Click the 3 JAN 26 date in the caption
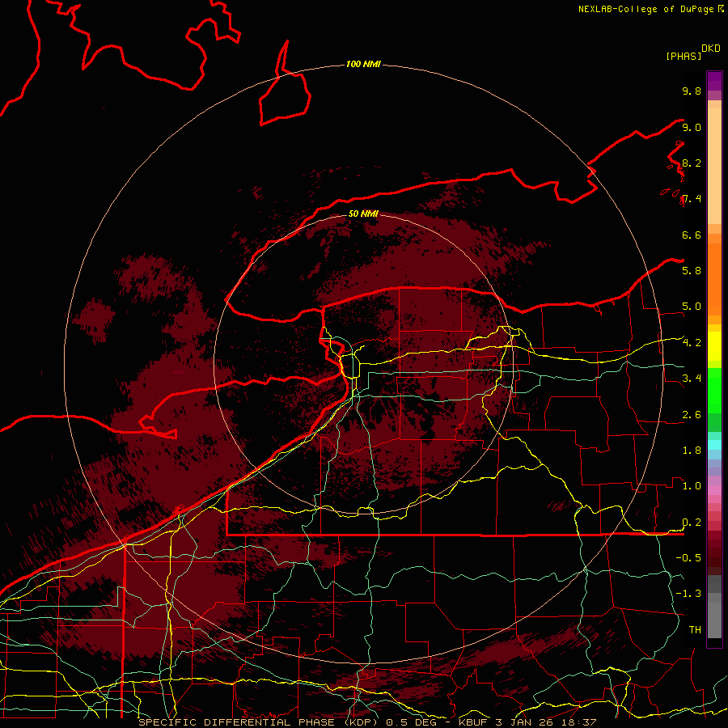The width and height of the screenshot is (728, 728). 525,722
